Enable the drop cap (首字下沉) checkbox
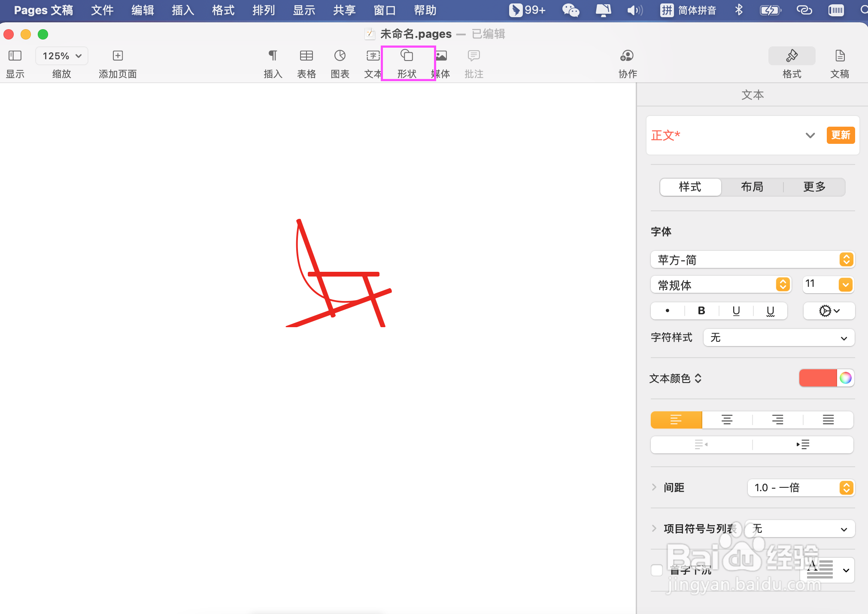Screen dimensions: 868x614 click(x=657, y=570)
